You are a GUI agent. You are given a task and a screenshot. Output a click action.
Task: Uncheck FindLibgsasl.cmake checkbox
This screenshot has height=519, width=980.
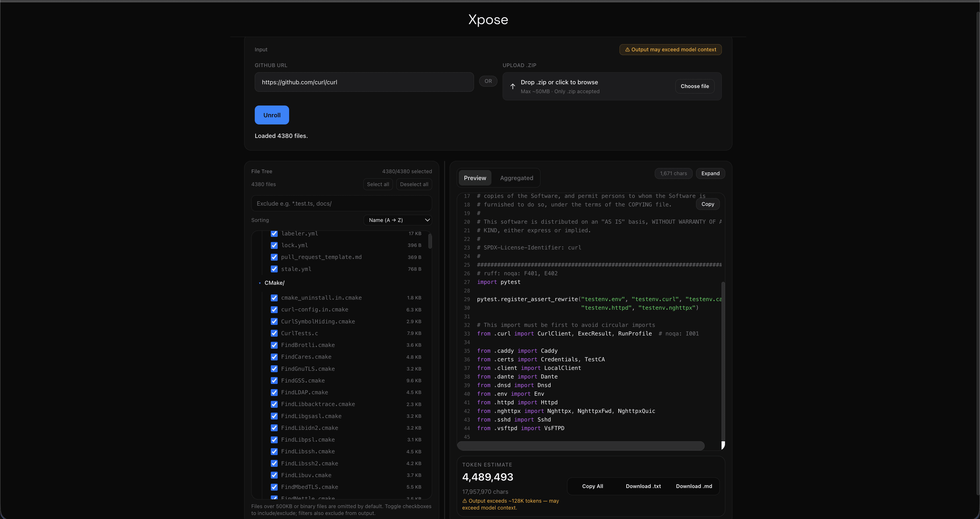274,416
